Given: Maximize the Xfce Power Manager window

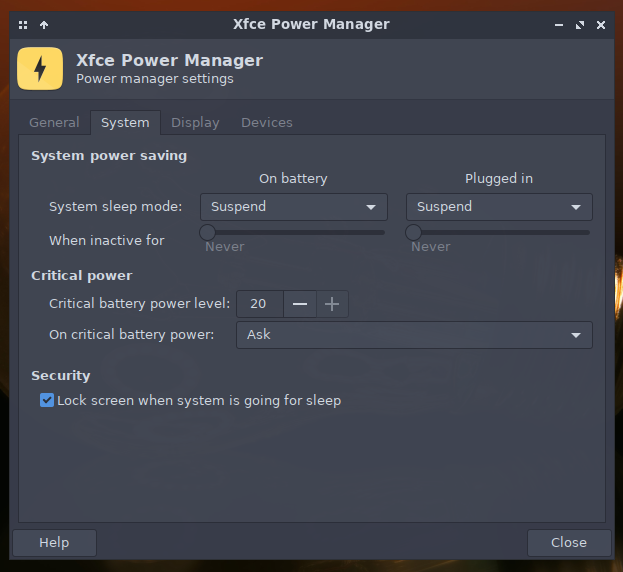Looking at the screenshot, I should click(580, 25).
